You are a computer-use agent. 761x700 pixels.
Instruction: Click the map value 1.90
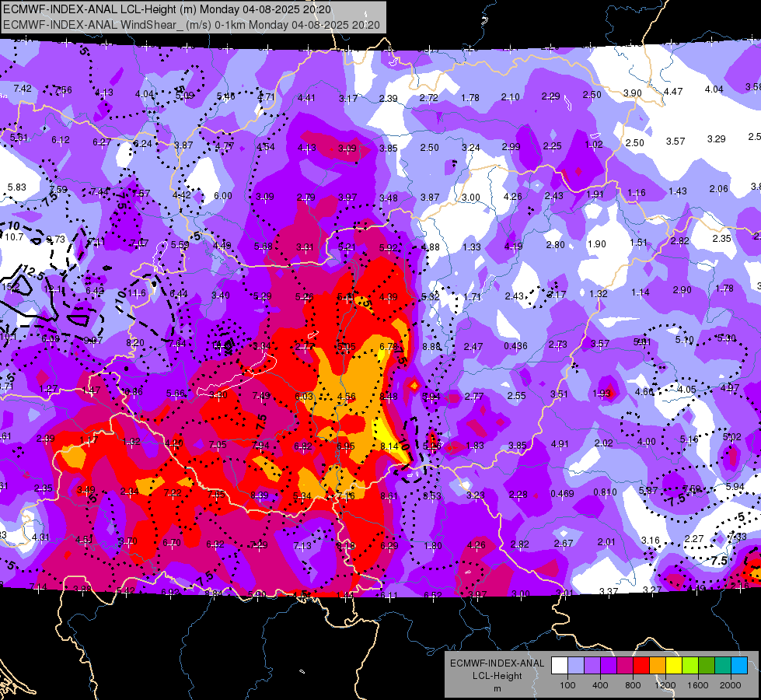click(596, 244)
